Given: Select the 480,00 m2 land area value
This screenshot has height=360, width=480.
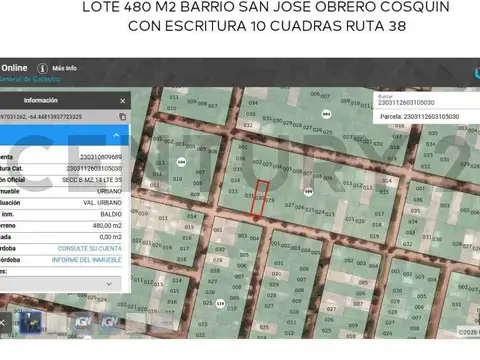Looking at the screenshot, I should point(107,226).
